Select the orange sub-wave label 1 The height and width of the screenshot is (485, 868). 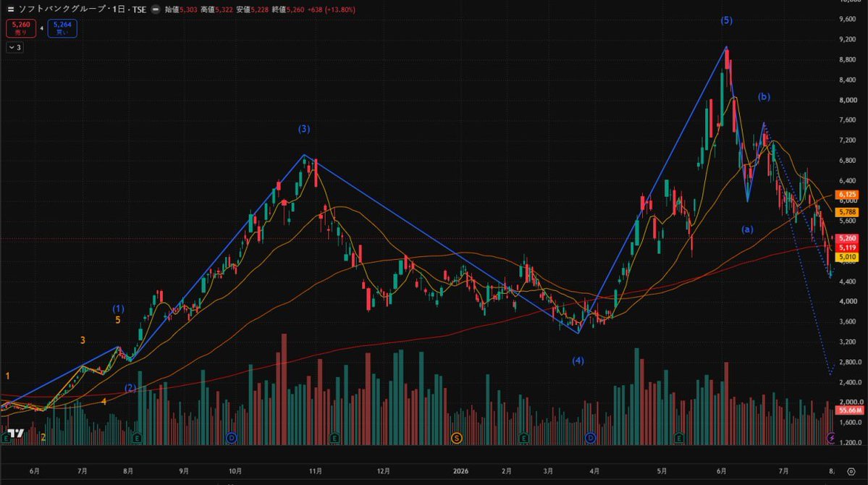pyautogui.click(x=8, y=376)
